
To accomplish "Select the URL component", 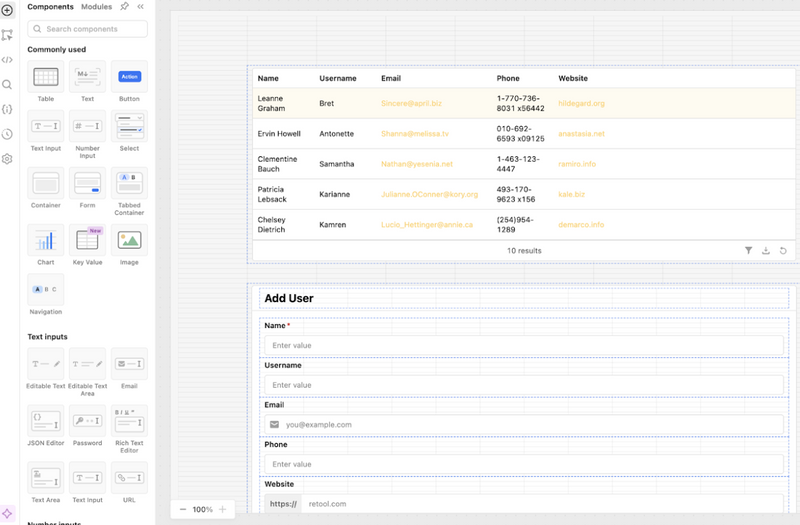I will pos(129,483).
